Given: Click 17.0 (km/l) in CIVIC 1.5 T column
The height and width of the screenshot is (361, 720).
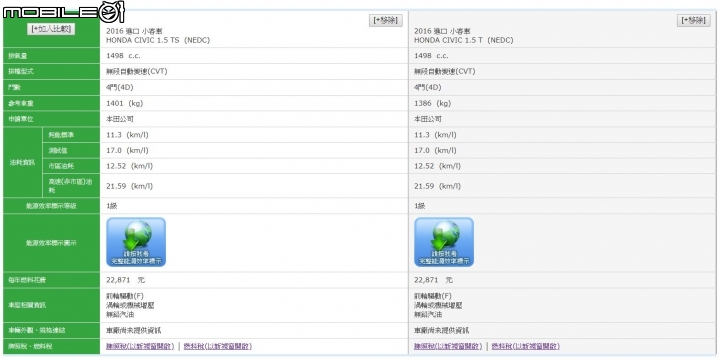Looking at the screenshot, I should pos(435,150).
